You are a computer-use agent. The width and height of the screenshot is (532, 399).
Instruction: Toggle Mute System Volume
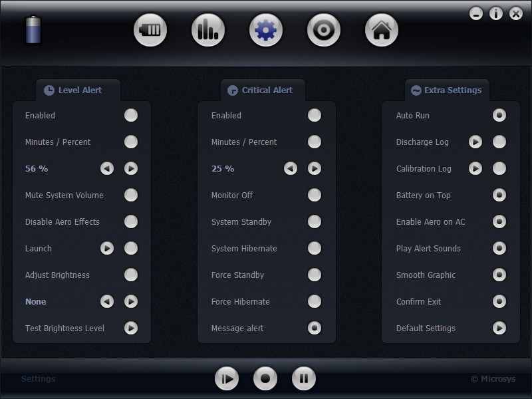click(x=131, y=195)
